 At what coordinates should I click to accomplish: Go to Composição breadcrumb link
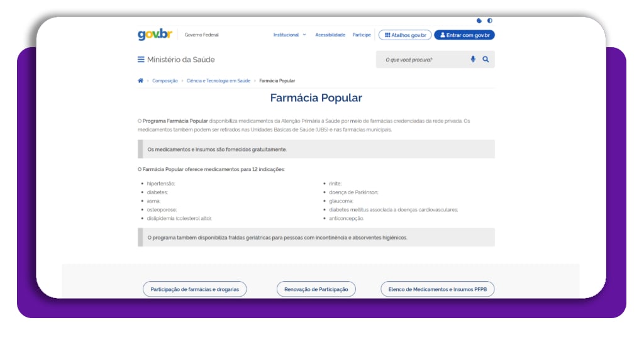tap(165, 81)
